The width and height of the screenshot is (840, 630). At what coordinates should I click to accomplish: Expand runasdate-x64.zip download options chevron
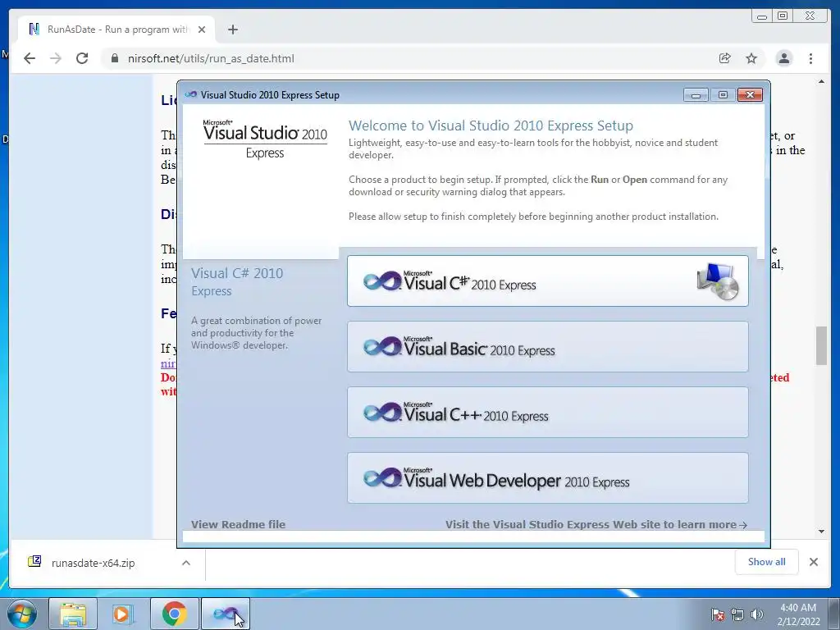point(186,563)
